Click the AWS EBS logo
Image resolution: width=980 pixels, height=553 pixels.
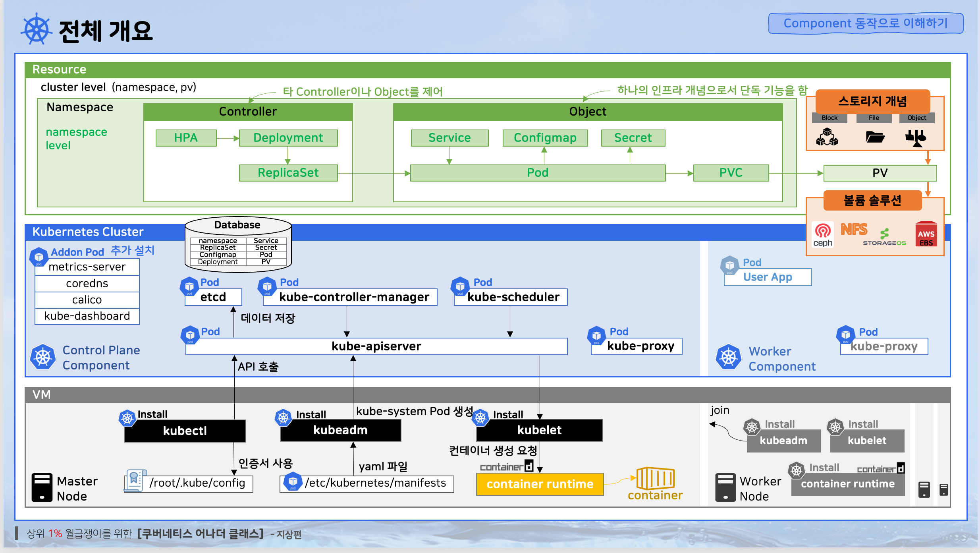pos(926,234)
